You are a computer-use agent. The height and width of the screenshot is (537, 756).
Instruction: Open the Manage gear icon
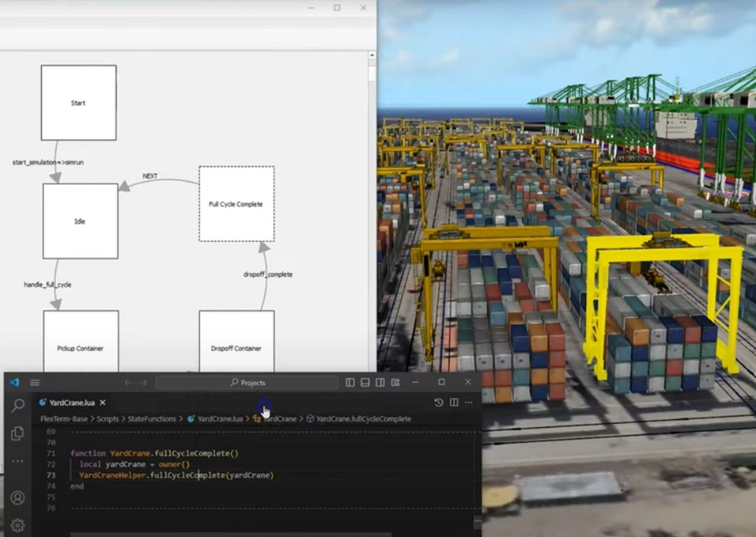17,525
